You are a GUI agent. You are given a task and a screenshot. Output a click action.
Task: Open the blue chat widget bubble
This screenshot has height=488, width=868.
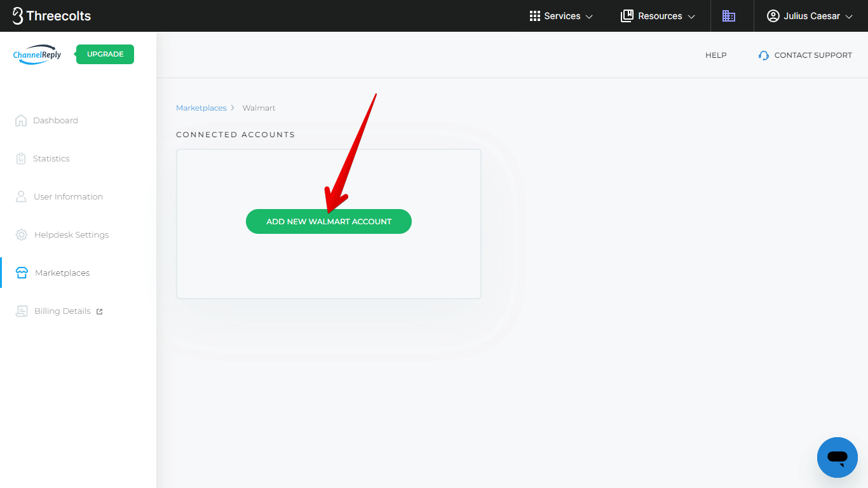tap(837, 457)
